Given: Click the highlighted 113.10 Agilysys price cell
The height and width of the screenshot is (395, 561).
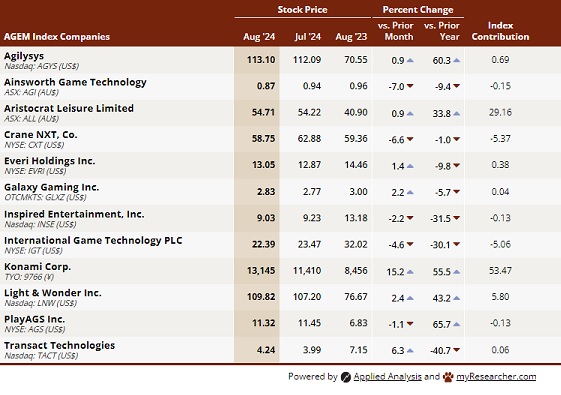Looking at the screenshot, I should (x=257, y=60).
